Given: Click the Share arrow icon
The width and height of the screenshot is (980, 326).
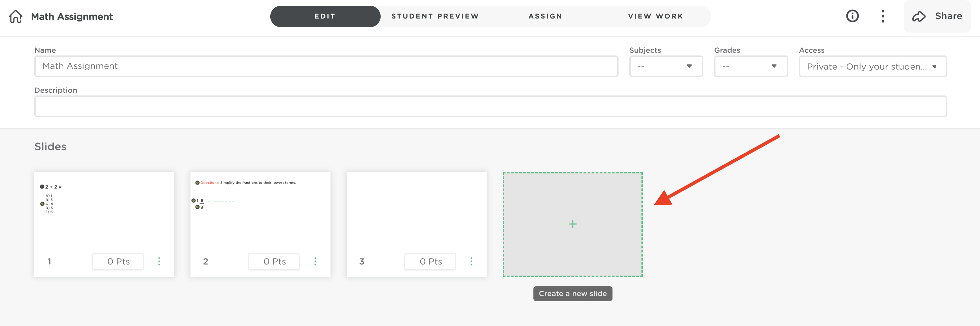Looking at the screenshot, I should pyautogui.click(x=918, y=16).
